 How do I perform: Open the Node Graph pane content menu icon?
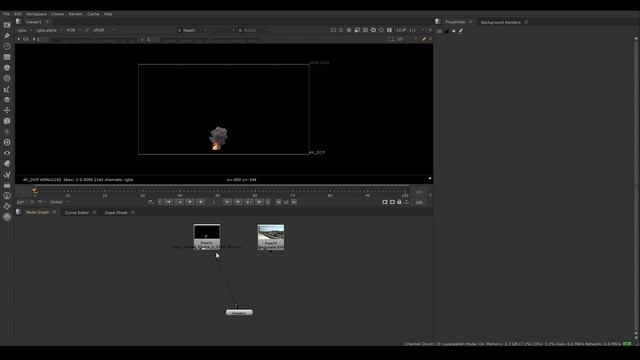coord(18,212)
